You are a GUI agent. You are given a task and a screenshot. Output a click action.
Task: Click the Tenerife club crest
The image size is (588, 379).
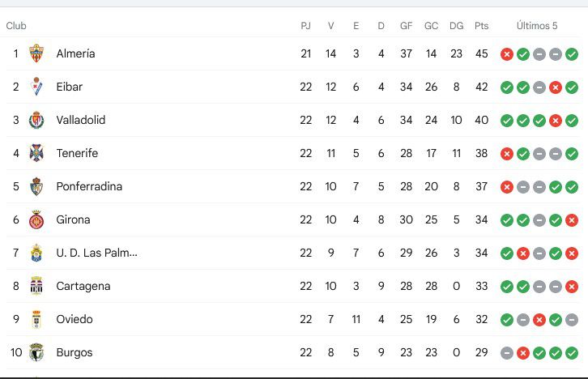[36, 153]
